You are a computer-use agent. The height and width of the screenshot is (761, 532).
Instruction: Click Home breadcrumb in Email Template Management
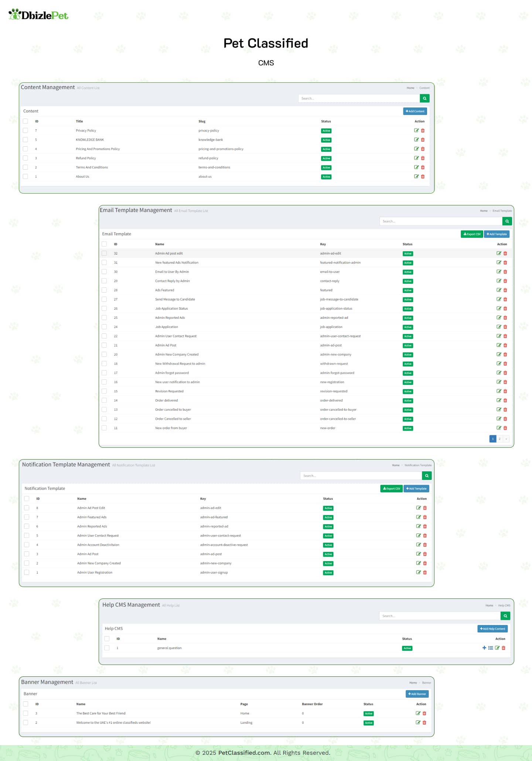pos(484,211)
